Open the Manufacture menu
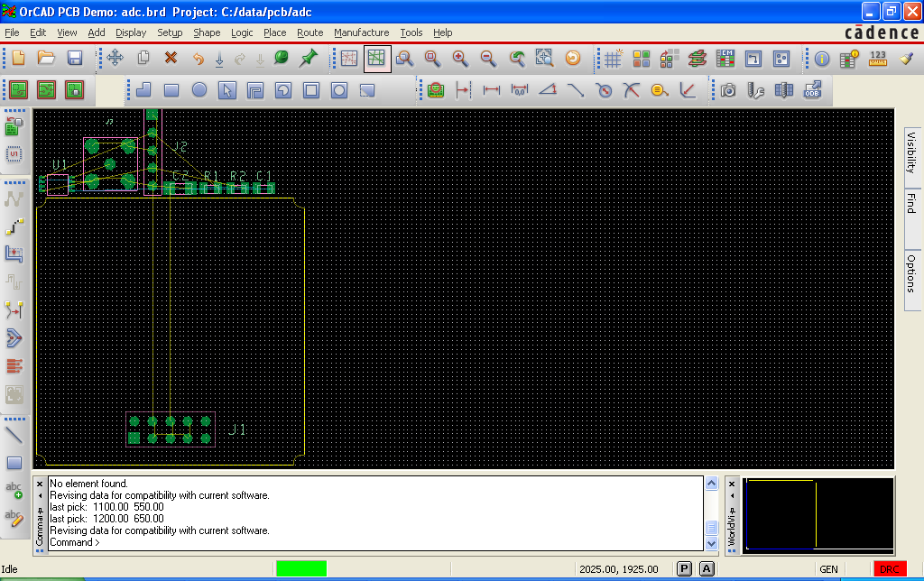This screenshot has height=581, width=924. (x=361, y=32)
